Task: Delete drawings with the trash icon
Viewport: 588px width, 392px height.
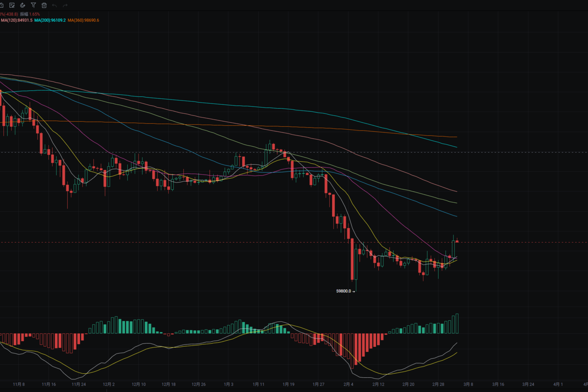Action: [x=44, y=5]
